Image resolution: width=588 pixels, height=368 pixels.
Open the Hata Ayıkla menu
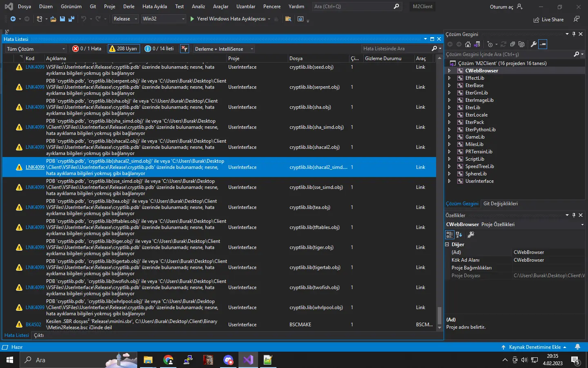(154, 7)
